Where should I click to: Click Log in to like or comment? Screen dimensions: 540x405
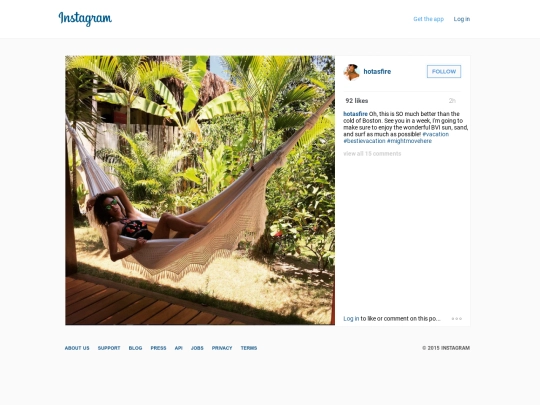coord(351,319)
